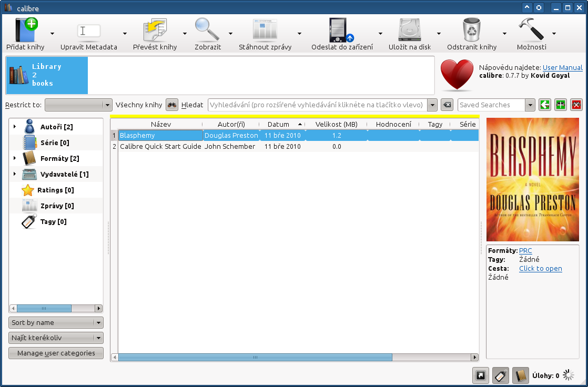
Task: Expand the Autoři category
Action: 15,127
